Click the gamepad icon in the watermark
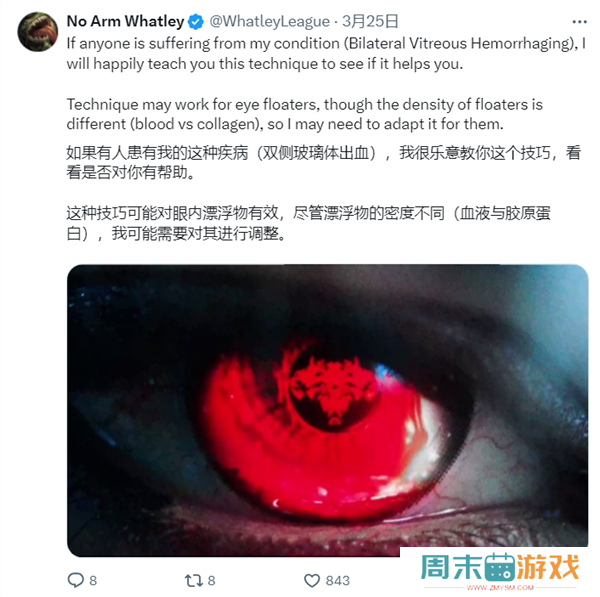 (x=500, y=568)
